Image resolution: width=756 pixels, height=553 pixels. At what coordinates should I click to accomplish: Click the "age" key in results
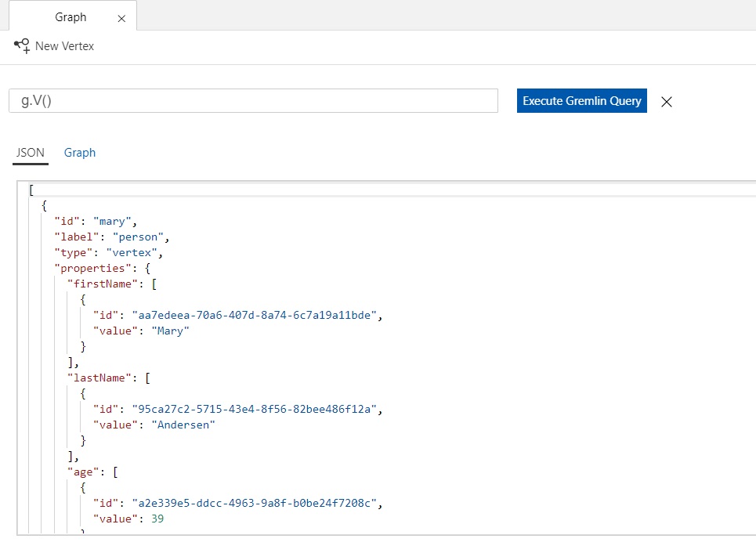pos(81,472)
